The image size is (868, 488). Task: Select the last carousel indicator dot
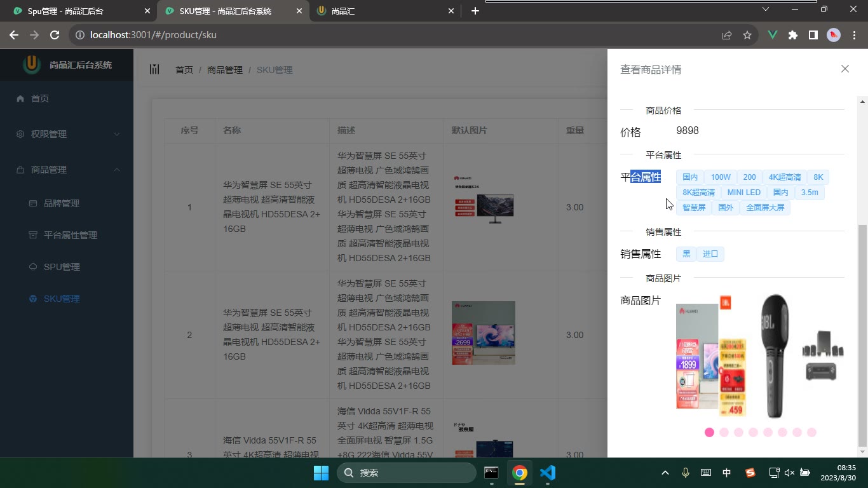pyautogui.click(x=811, y=432)
